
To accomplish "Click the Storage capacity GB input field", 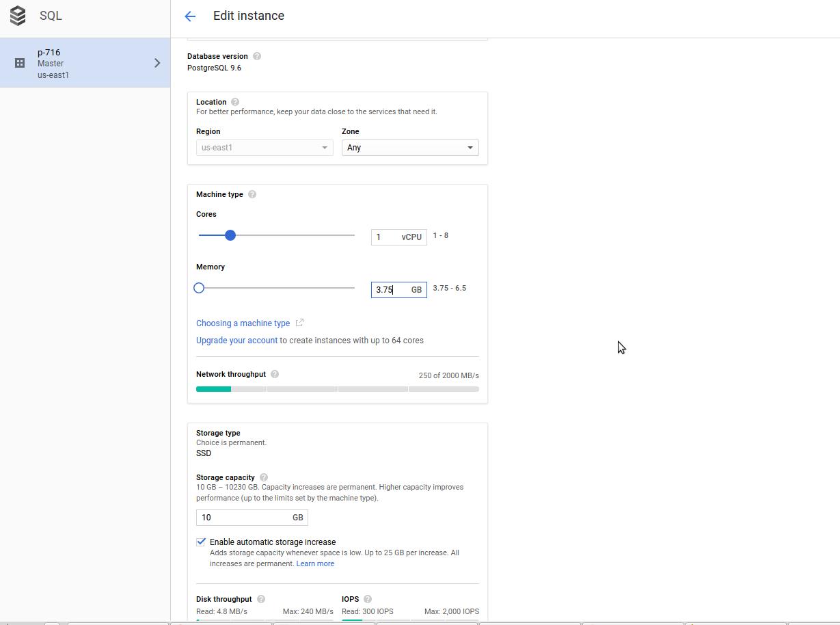I will [252, 518].
